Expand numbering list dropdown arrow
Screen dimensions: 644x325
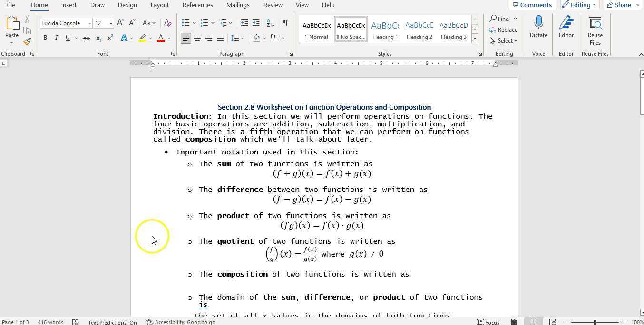tap(213, 23)
